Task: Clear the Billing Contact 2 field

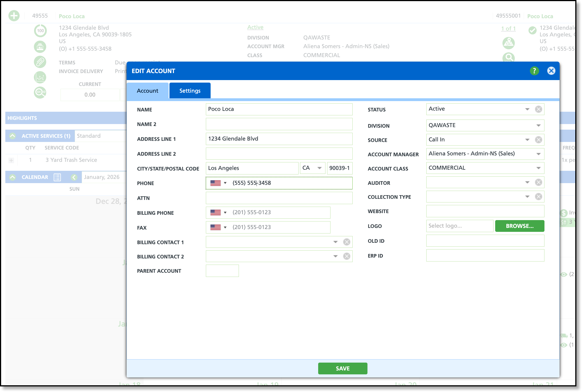Action: click(346, 256)
